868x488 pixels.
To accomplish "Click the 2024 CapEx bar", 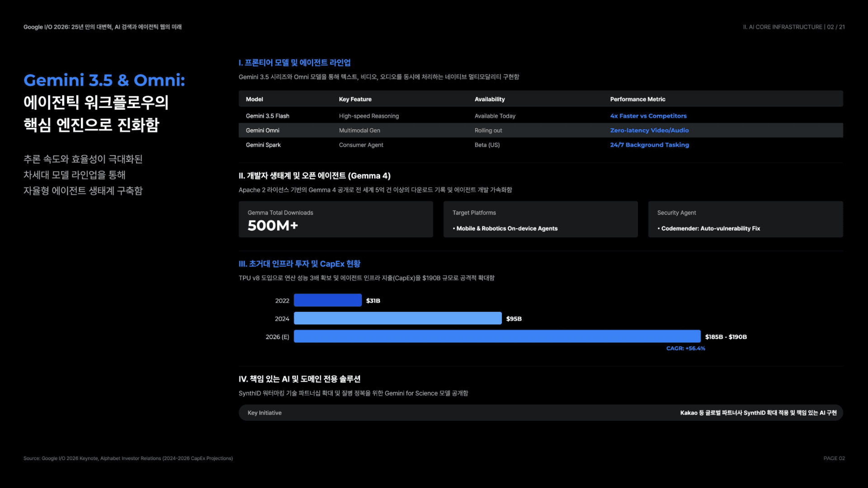I will [398, 319].
